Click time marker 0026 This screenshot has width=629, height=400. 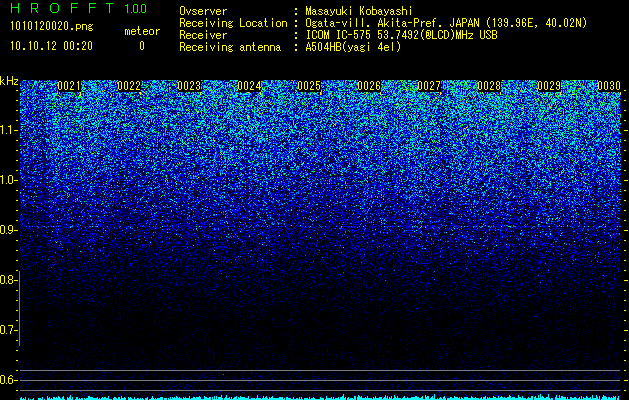(x=369, y=86)
